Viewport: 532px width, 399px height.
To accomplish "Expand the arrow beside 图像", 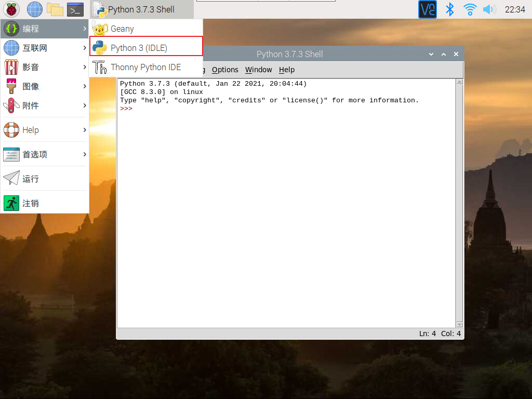I will 85,87.
